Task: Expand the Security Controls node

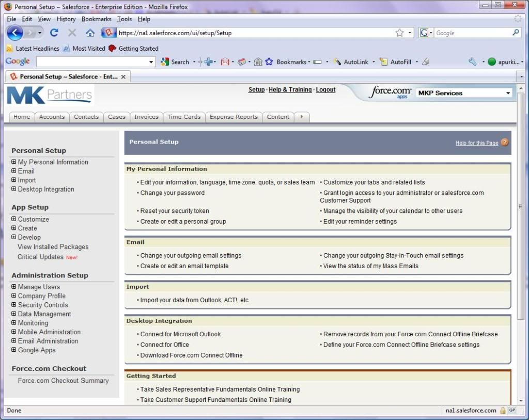Action: 14,305
